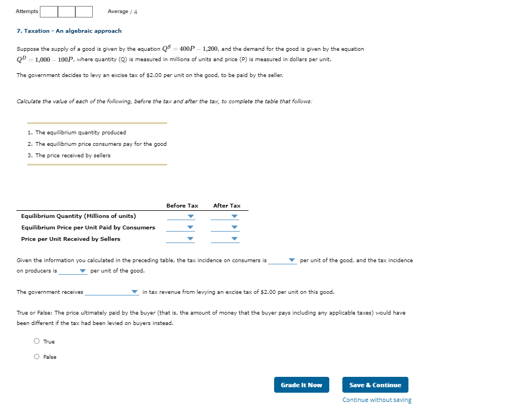Open the Before Tax Price Received by Sellers dropdown
Viewport: 510px width, 420px height.
[190, 239]
